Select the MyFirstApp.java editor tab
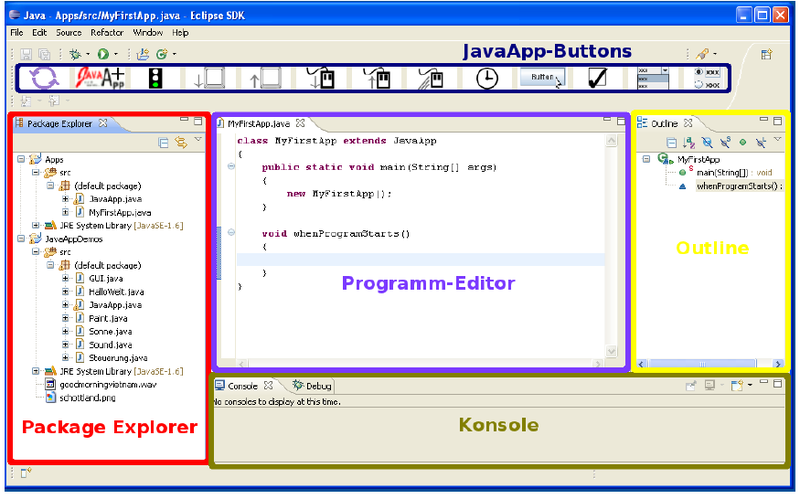This screenshot has width=800, height=499. (258, 123)
